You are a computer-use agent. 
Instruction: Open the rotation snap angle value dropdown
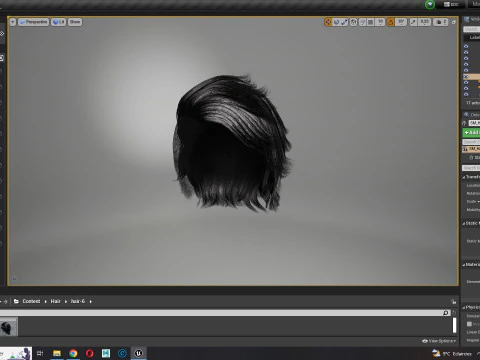[401, 22]
